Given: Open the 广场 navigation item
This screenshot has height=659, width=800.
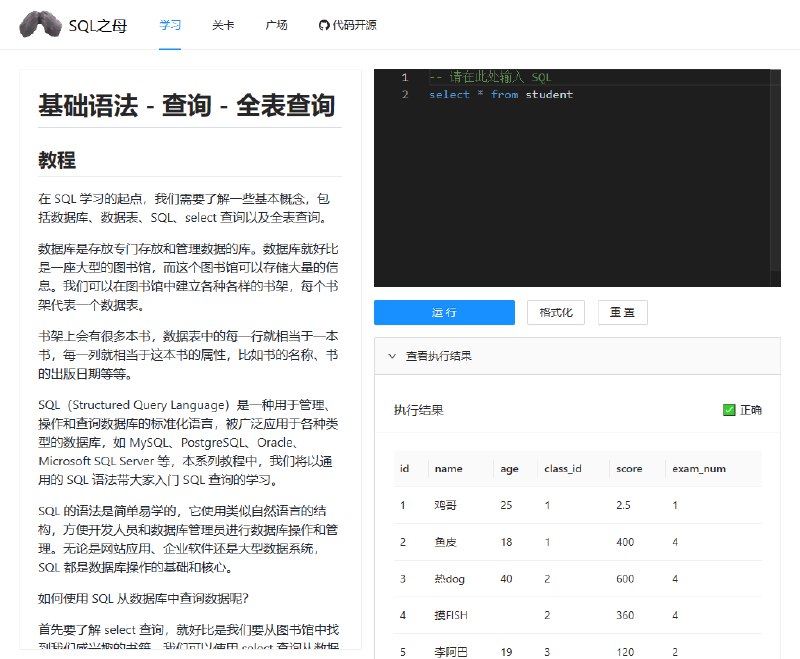Looking at the screenshot, I should [276, 26].
